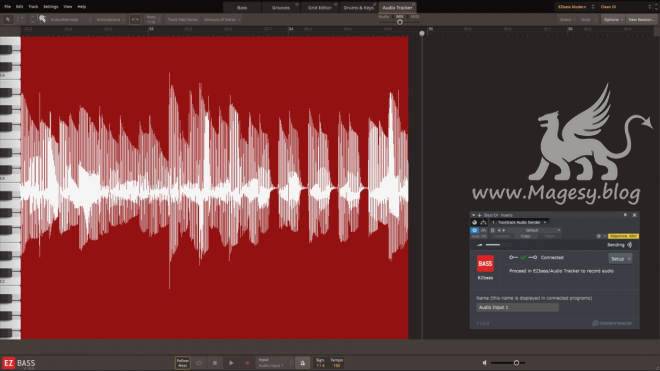Click the routing icon in sender window
Viewport: 660px width, 371px height.
[483, 222]
